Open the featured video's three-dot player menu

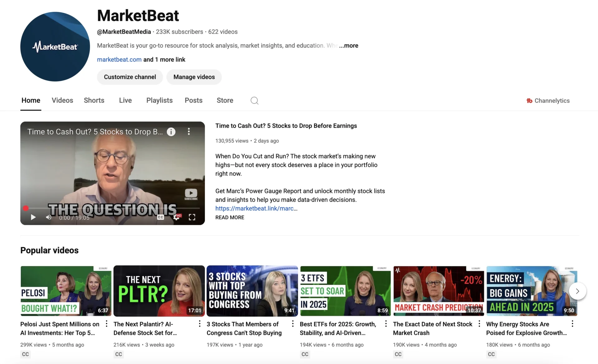click(x=189, y=132)
